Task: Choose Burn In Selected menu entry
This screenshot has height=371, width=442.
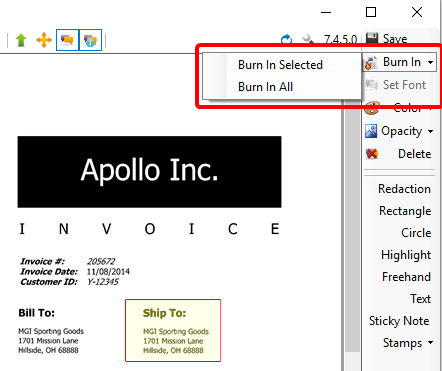Action: [281, 65]
